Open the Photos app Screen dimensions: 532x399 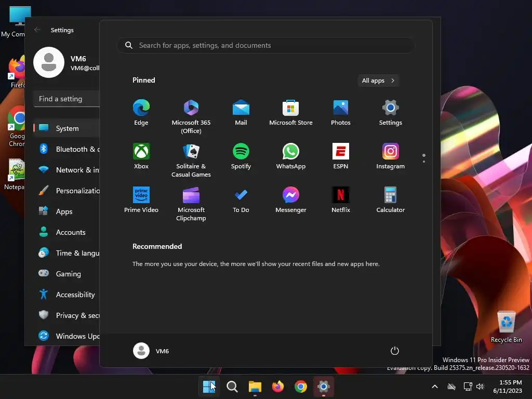click(x=341, y=112)
